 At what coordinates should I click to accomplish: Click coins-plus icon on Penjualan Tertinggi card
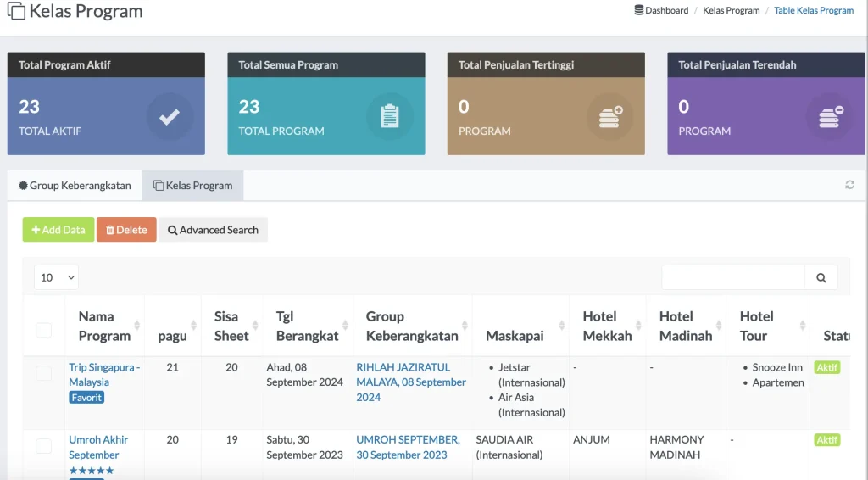(609, 117)
